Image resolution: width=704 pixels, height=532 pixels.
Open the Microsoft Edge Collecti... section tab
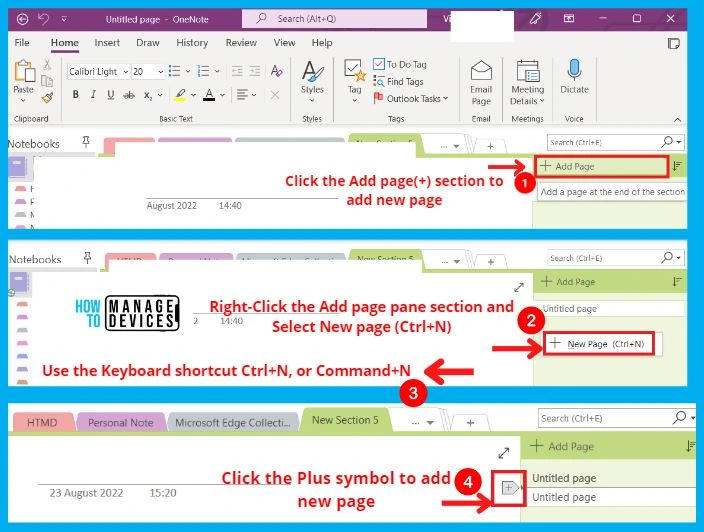click(x=233, y=422)
